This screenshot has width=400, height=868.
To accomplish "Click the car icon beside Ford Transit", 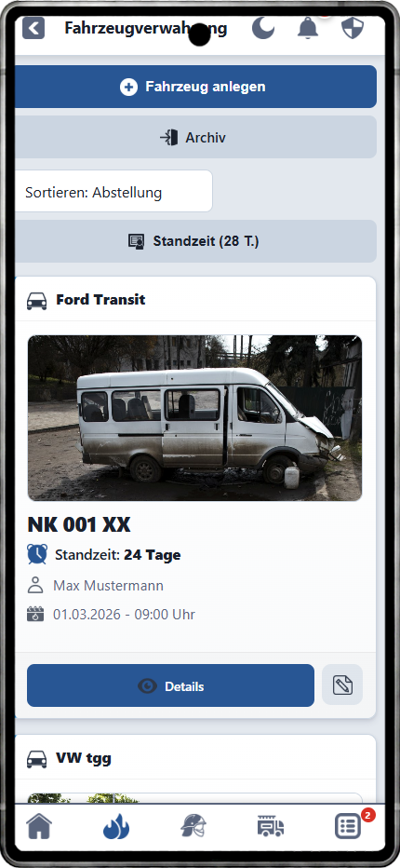I will (x=37, y=300).
